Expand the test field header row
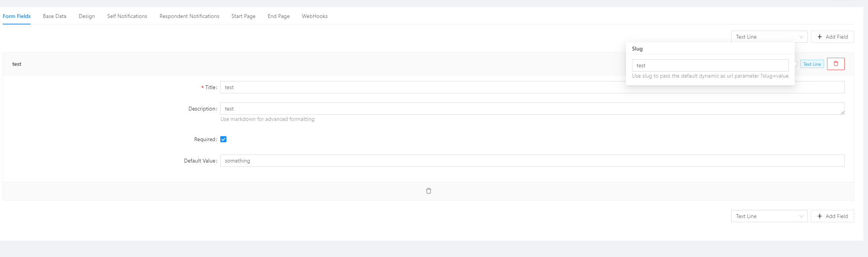The width and height of the screenshot is (868, 257). coord(153,64)
